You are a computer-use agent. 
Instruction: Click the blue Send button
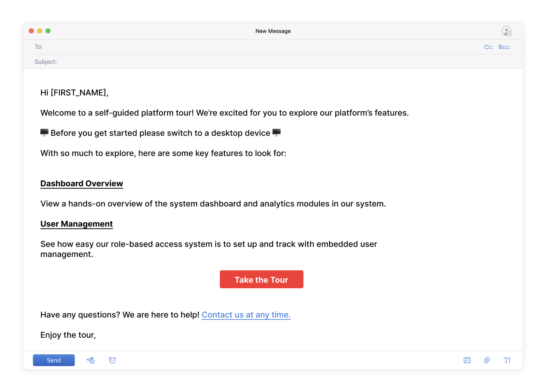click(x=54, y=360)
